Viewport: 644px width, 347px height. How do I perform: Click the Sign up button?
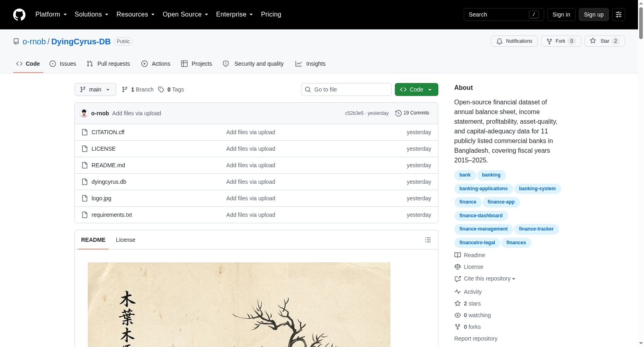click(x=594, y=15)
